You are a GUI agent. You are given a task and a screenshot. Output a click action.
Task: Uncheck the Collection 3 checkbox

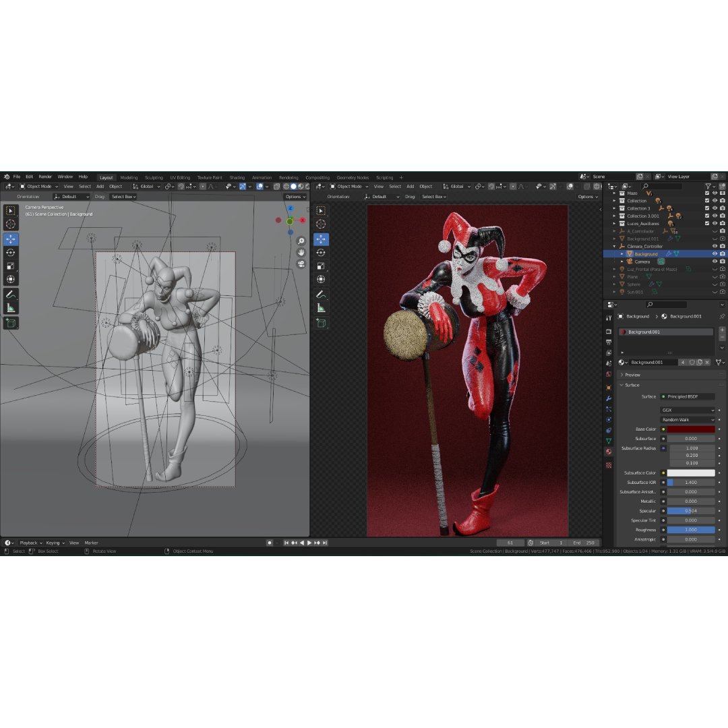click(707, 208)
